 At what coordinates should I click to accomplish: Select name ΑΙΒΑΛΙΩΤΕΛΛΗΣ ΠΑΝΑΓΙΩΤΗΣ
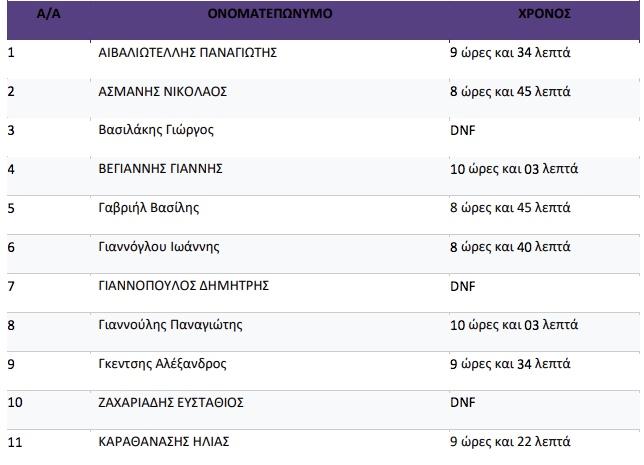187,53
